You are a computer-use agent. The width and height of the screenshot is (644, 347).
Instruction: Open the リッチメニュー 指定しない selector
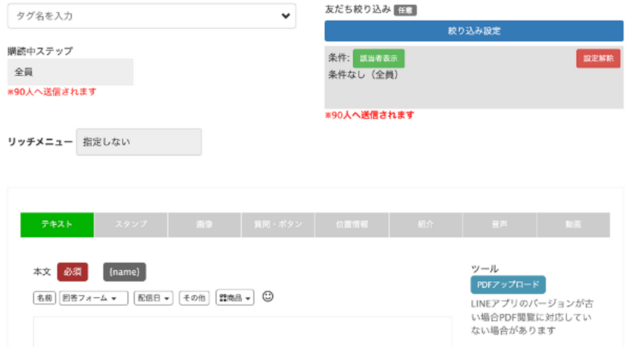(139, 142)
